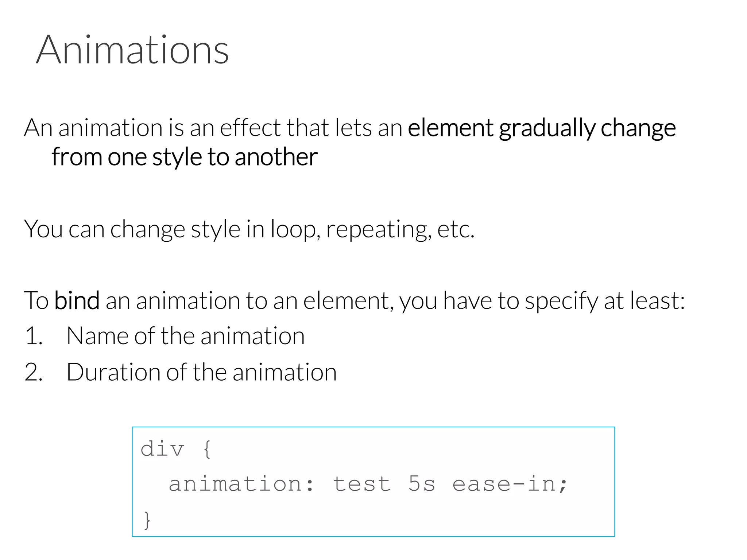Click the words "that lets an" in first paragraph

344,128
